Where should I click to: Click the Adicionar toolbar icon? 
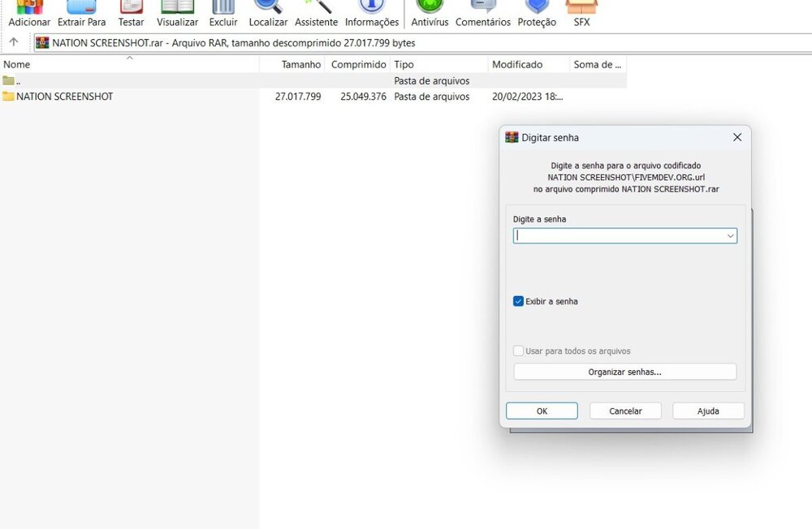coord(29,11)
